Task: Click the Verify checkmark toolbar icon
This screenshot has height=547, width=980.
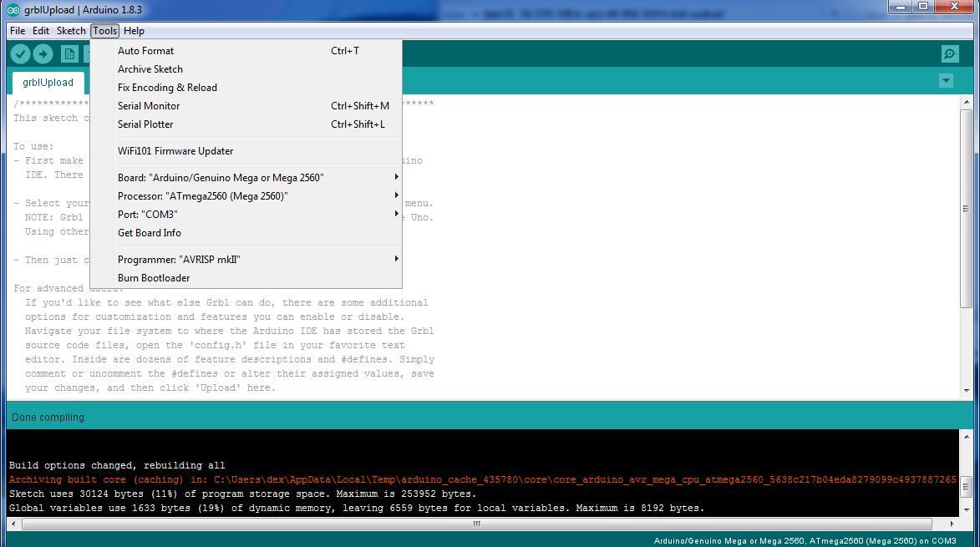Action: click(x=21, y=54)
